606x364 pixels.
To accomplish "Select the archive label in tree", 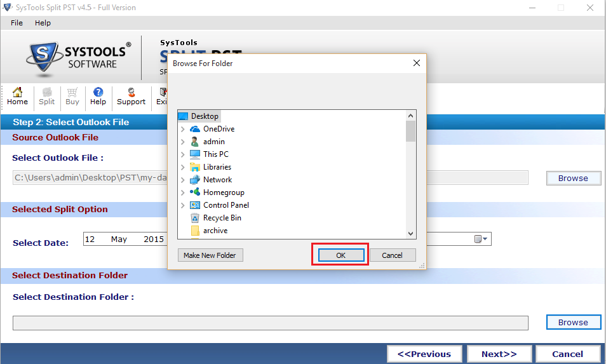I will (x=215, y=231).
